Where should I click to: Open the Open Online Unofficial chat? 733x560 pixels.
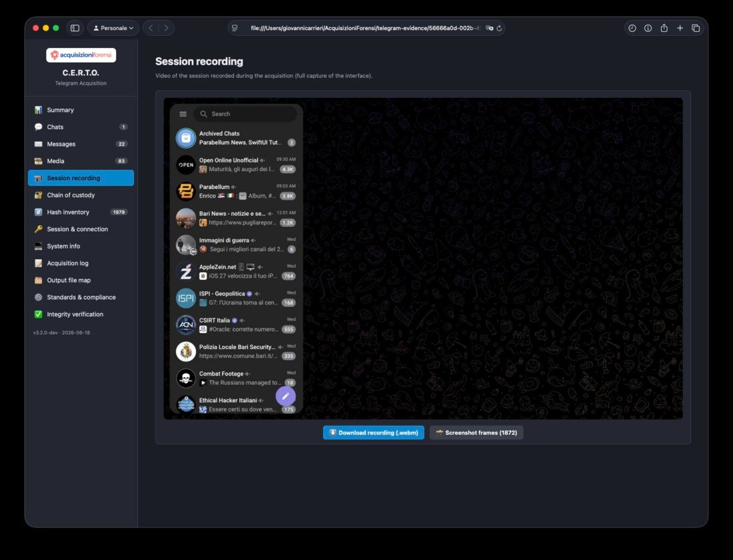click(x=236, y=164)
